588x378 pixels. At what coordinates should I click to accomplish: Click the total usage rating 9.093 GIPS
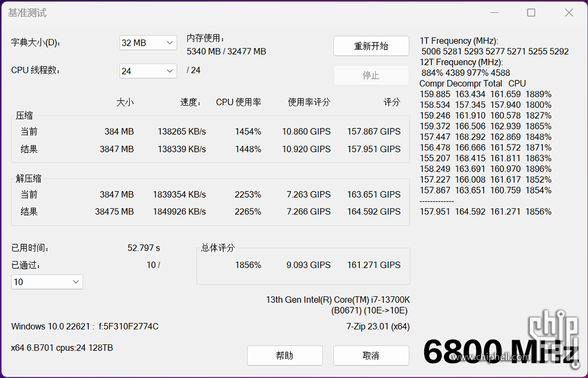coord(308,265)
